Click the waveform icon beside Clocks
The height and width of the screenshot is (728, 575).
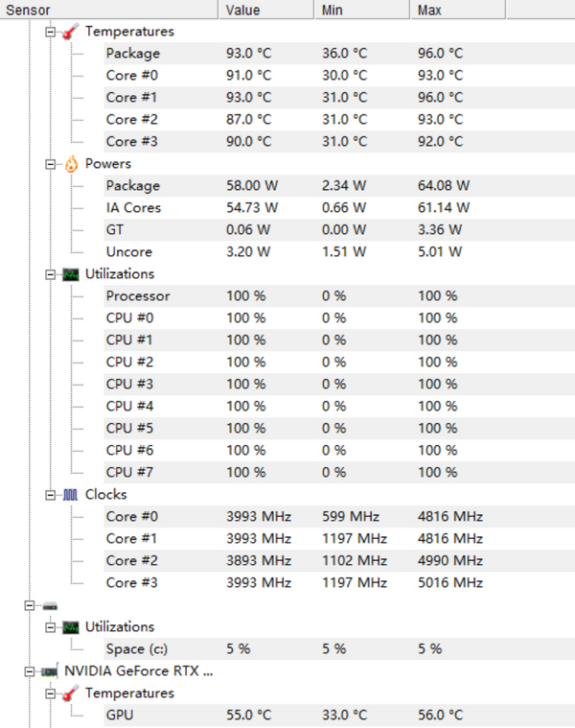71,495
